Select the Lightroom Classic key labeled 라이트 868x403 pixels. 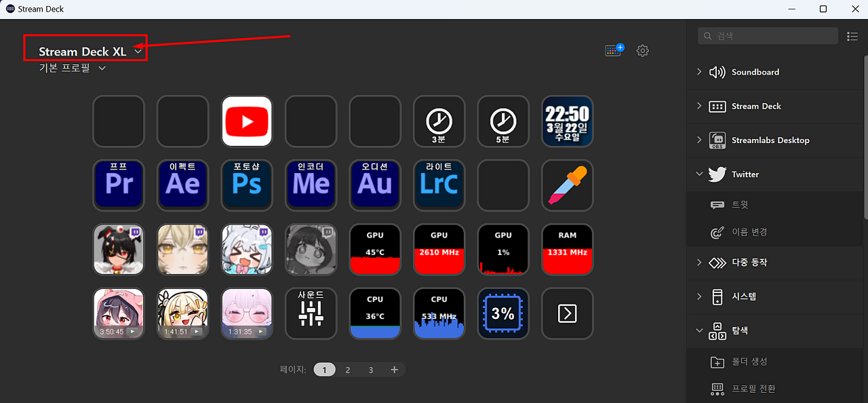(x=439, y=185)
